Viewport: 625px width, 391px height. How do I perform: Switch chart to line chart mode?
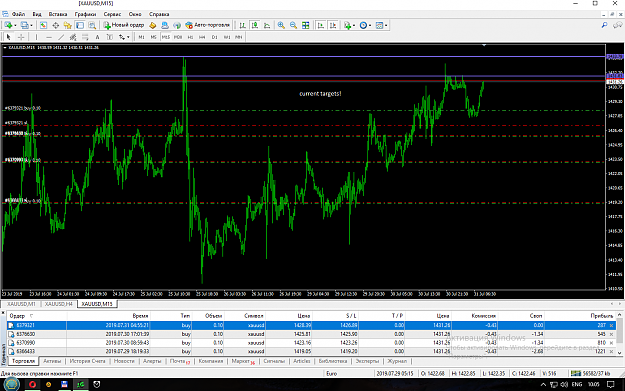tap(267, 25)
